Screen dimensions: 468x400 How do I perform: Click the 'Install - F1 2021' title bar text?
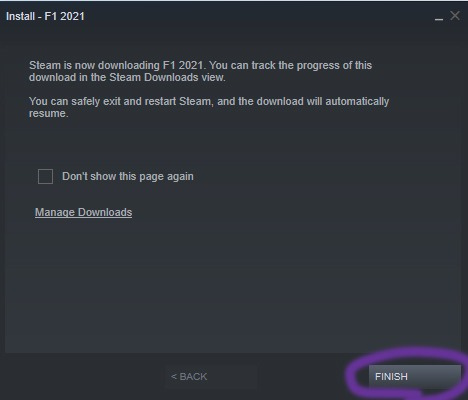pyautogui.click(x=45, y=16)
